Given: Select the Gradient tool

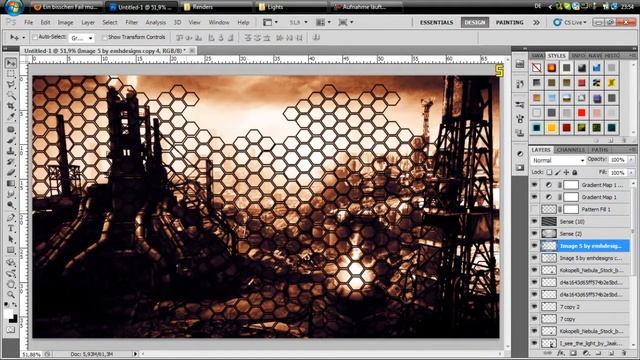Looking at the screenshot, I should pyautogui.click(x=11, y=184).
